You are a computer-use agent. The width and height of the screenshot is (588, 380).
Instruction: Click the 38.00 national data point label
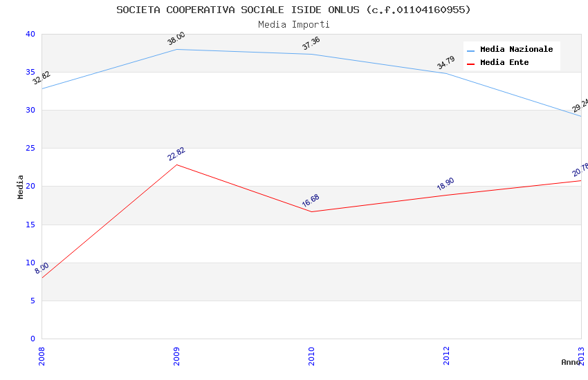click(176, 39)
